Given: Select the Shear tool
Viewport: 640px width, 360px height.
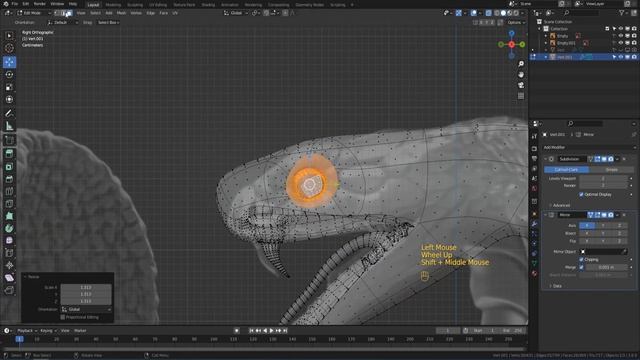Looking at the screenshot, I should click(9, 278).
